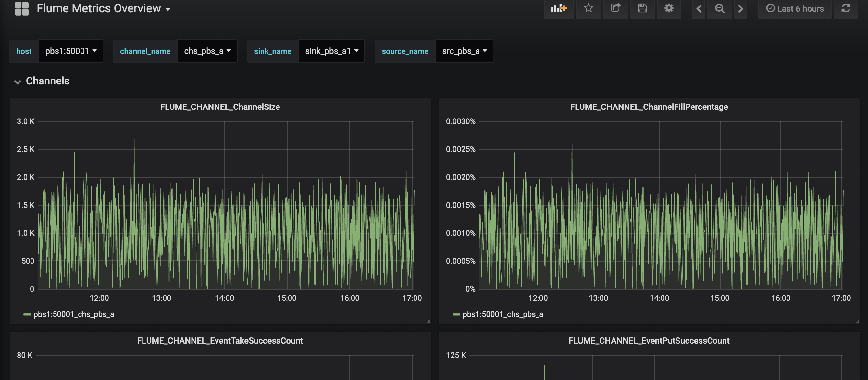Screen dimensions: 868x380
Task: Expand channel_name dropdown chs_pbs_a
Action: point(207,51)
